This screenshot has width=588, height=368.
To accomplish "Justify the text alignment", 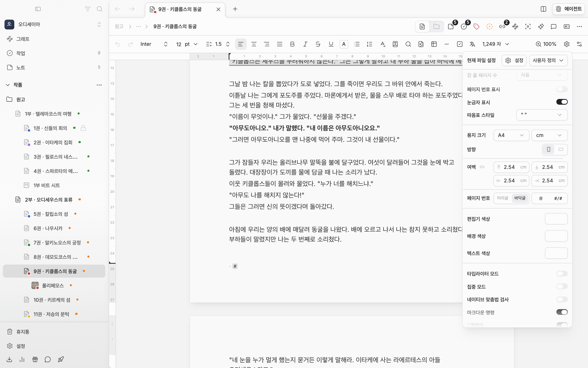I will click(280, 44).
